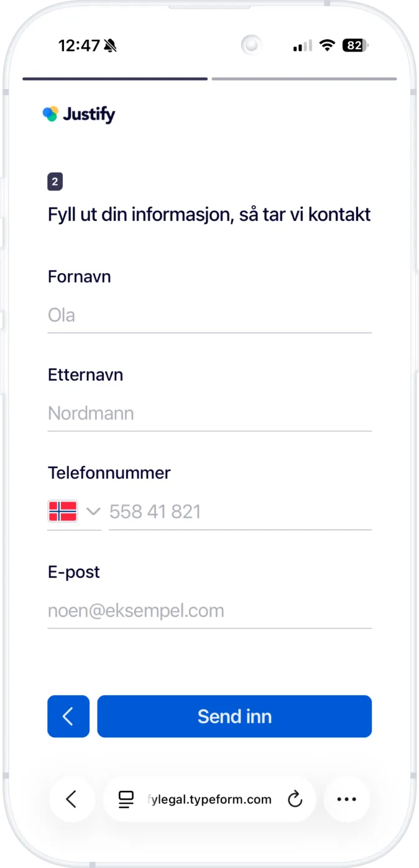Click the first progress bar segment
419x868 pixels.
click(115, 79)
